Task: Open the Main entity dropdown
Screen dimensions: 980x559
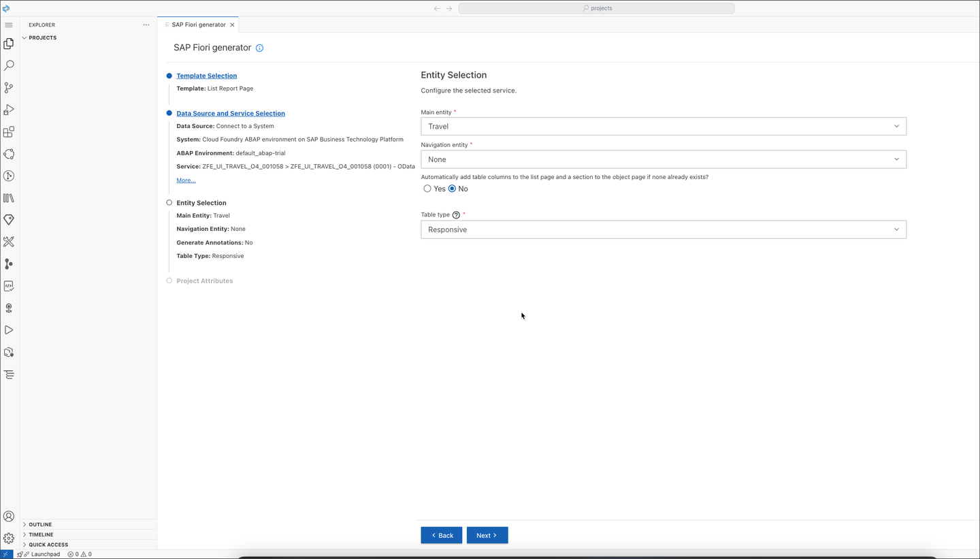Action: pos(664,126)
